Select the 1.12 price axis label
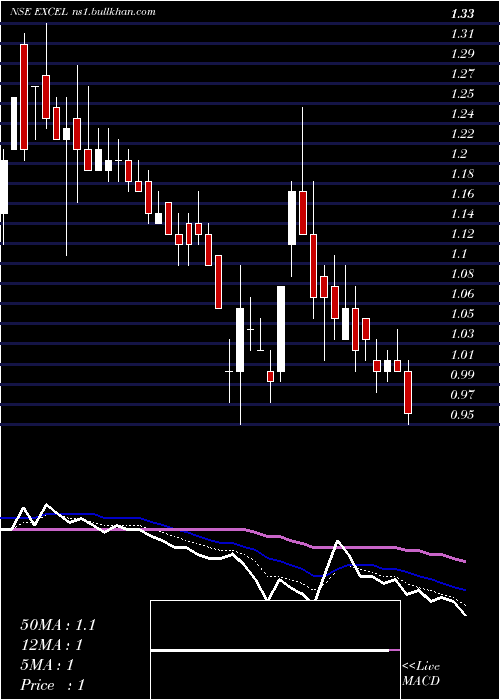 tap(462, 234)
